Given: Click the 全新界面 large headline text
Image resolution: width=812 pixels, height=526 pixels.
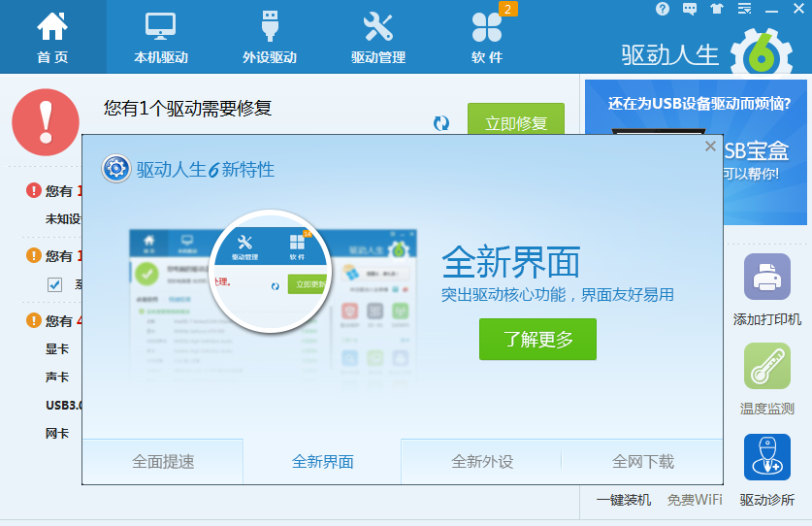Looking at the screenshot, I should click(510, 262).
